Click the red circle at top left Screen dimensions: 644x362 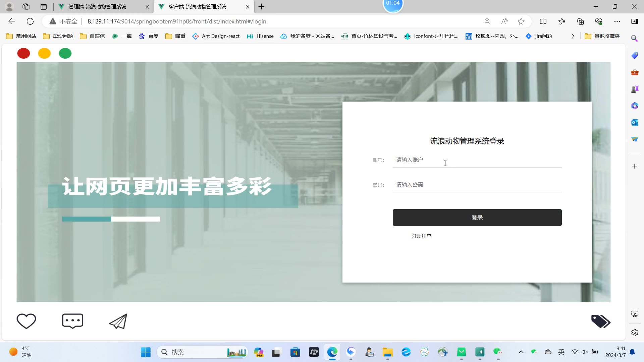pyautogui.click(x=23, y=53)
